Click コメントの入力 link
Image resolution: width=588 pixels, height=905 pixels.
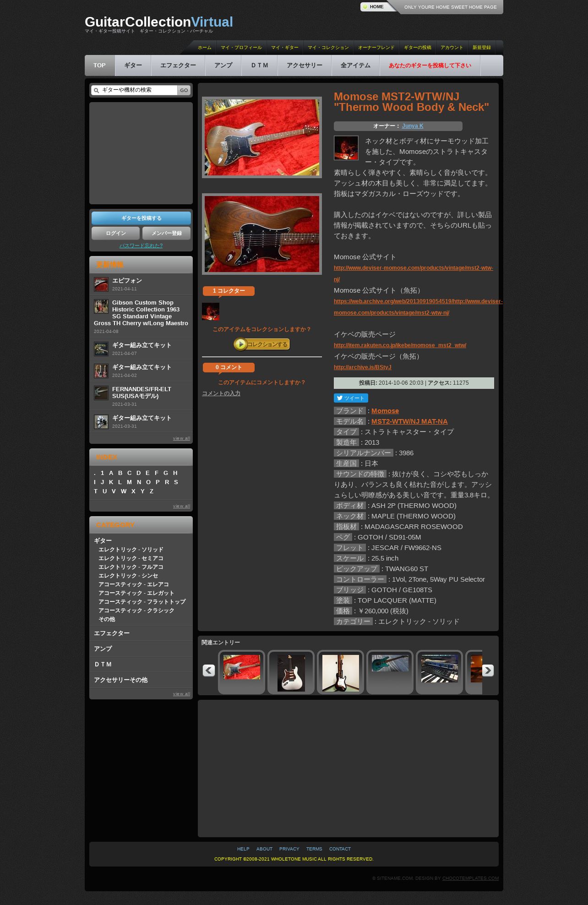(x=221, y=393)
